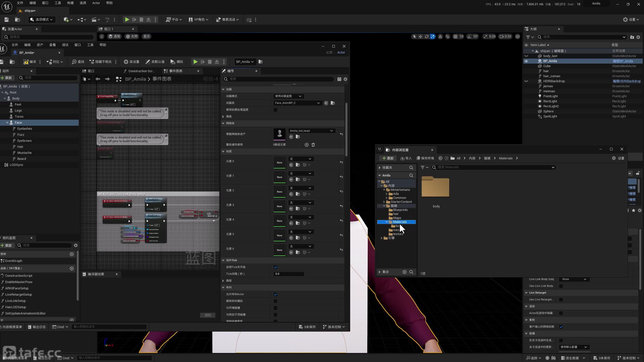Click the Edit BP_Amila link in outliner

(x=623, y=61)
